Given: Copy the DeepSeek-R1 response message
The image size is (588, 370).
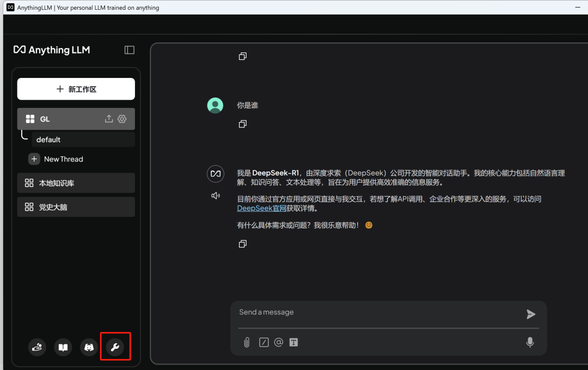Looking at the screenshot, I should click(243, 244).
